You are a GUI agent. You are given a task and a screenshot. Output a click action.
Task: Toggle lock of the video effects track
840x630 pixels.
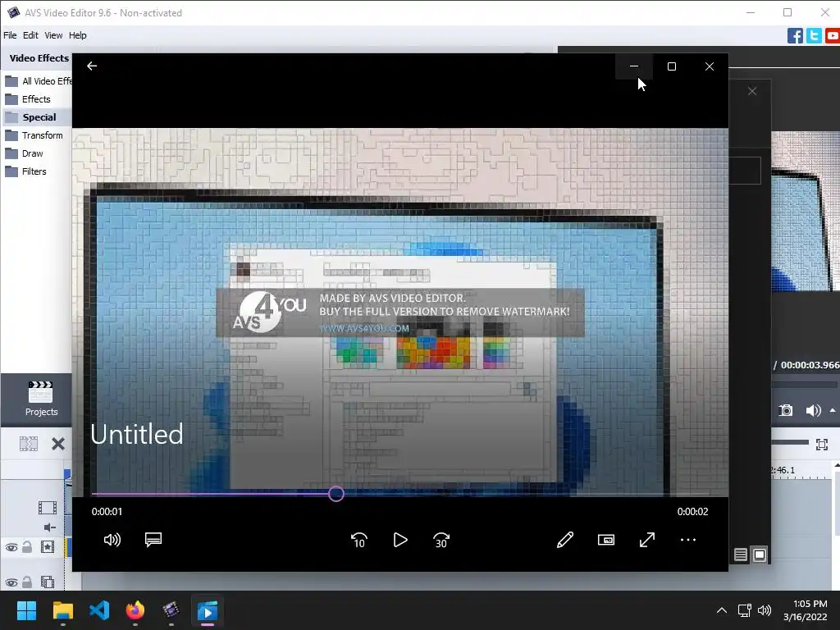coord(27,547)
